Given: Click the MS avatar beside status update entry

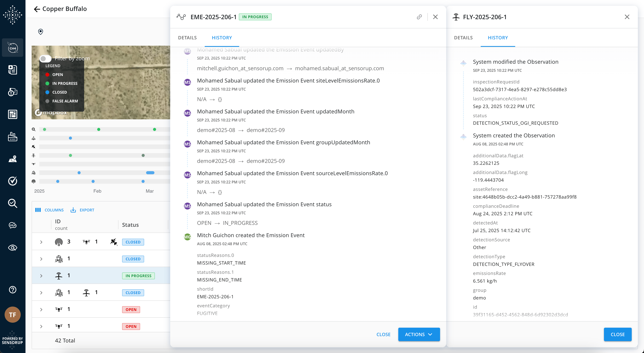Looking at the screenshot, I should coord(187,206).
